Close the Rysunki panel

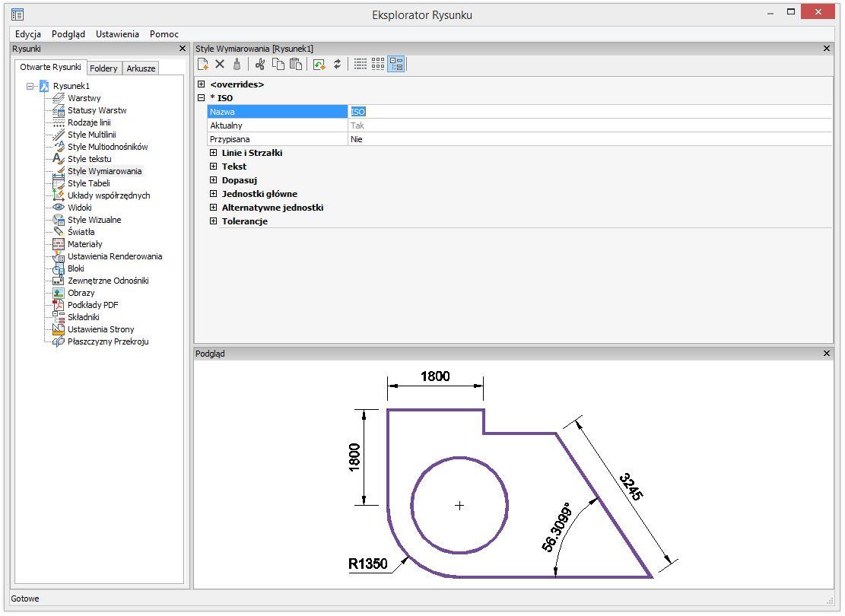click(x=182, y=49)
